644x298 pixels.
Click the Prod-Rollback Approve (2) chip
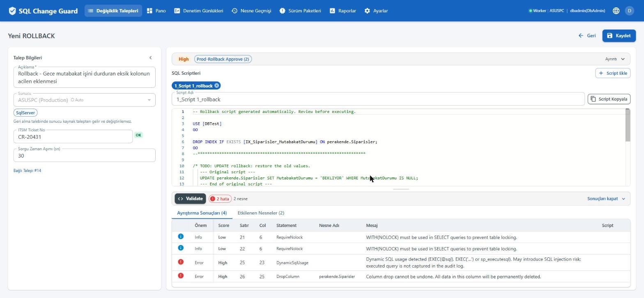(x=223, y=59)
